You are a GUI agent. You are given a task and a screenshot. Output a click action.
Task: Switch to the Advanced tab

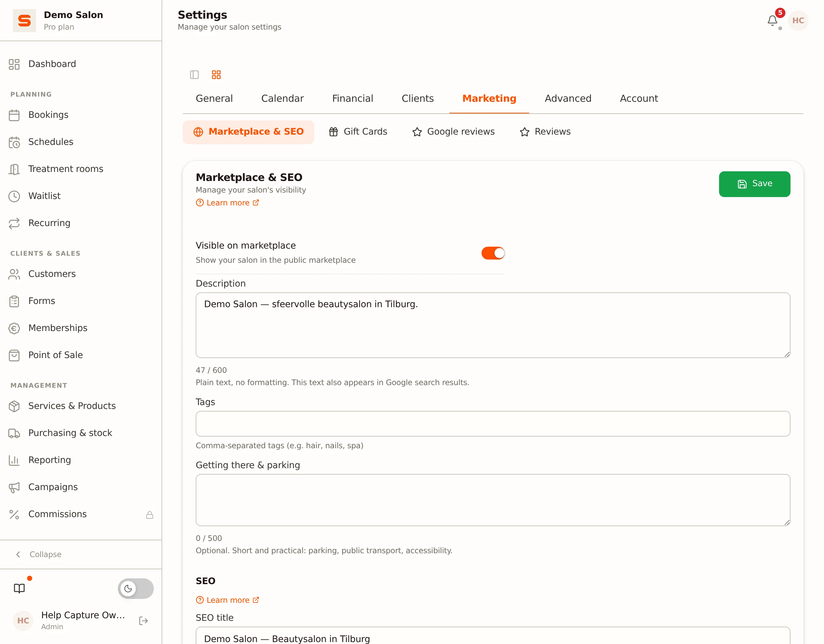pos(567,99)
